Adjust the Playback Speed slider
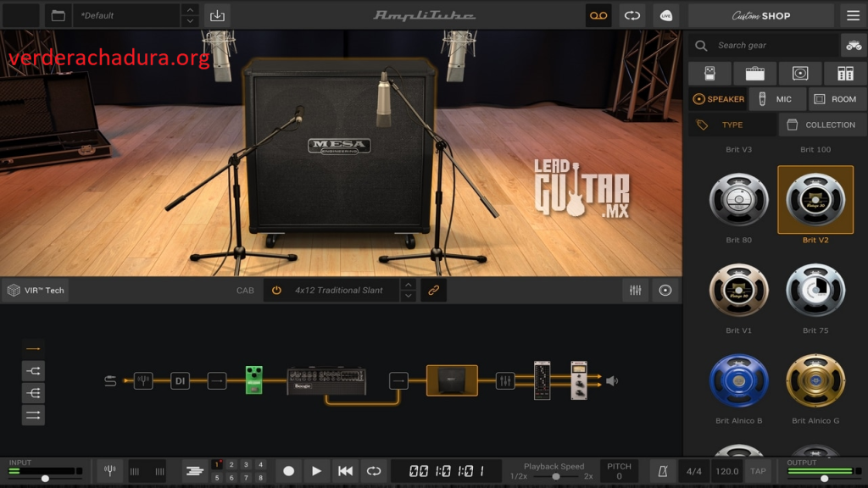The height and width of the screenshot is (488, 868). (x=556, y=476)
